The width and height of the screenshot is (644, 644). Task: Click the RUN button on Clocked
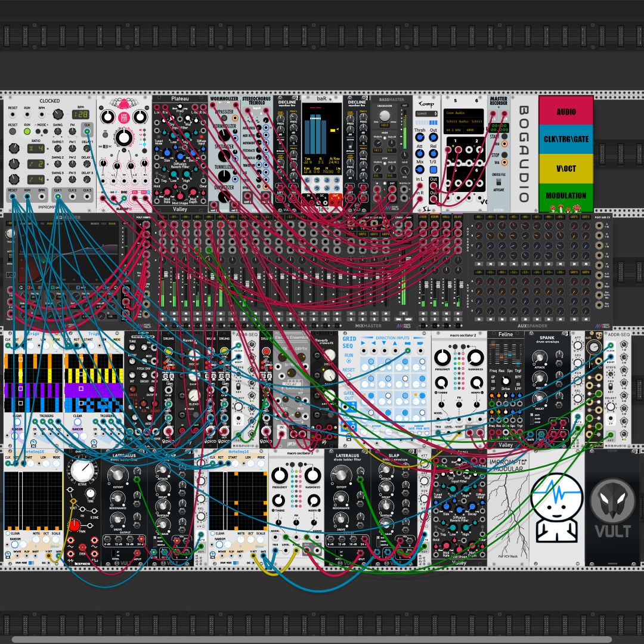coord(27,131)
